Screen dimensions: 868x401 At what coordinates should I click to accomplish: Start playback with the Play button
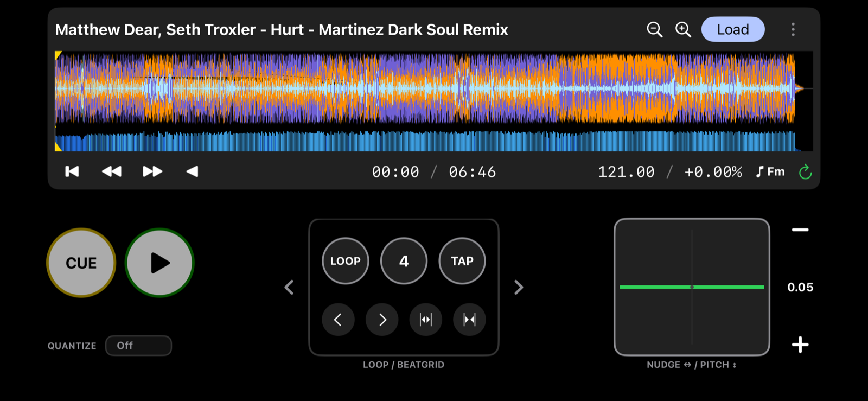[x=159, y=263]
